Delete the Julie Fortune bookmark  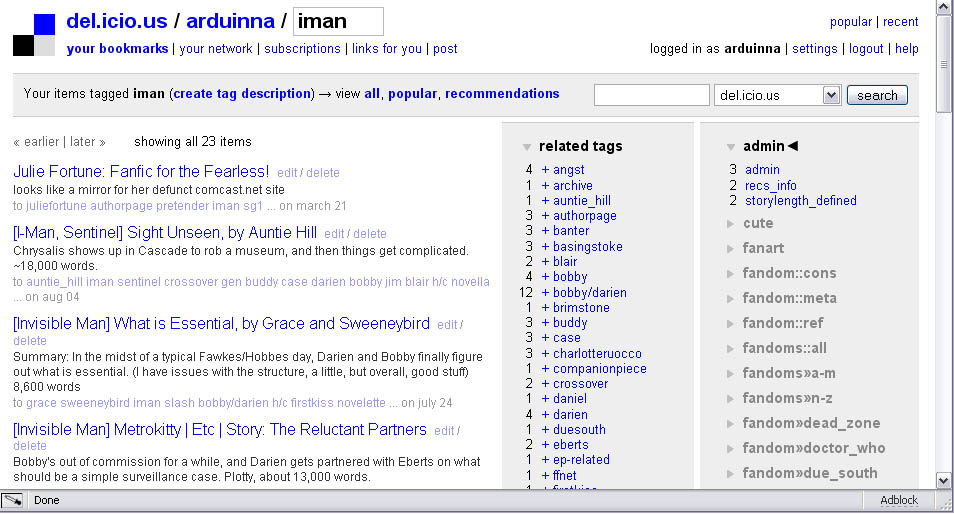point(322,173)
